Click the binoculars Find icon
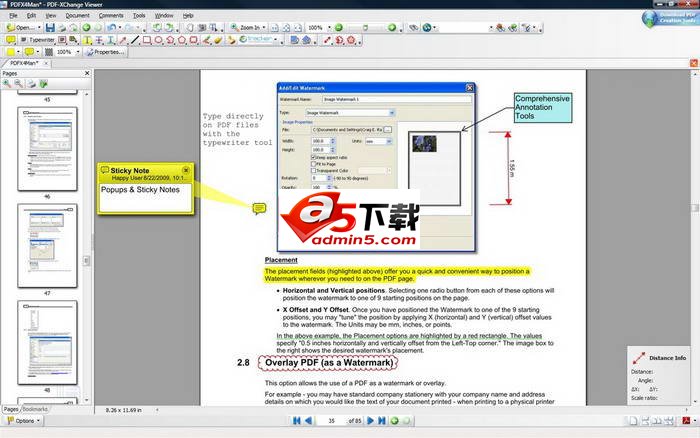Viewport: 700px width, 438px height. [414, 28]
